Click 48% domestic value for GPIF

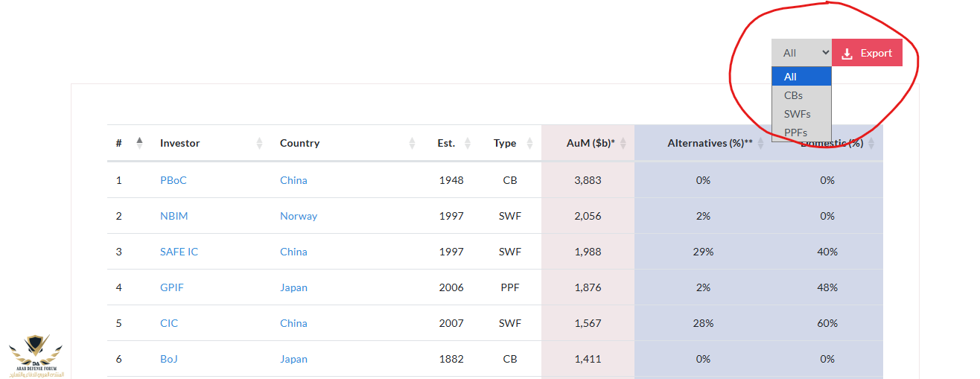[827, 287]
